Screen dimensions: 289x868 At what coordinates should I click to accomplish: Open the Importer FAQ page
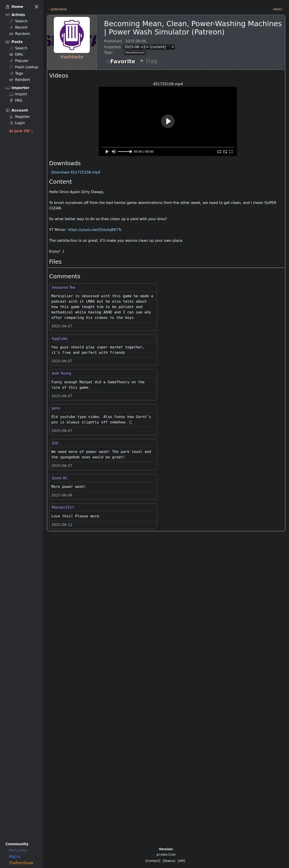tap(18, 101)
